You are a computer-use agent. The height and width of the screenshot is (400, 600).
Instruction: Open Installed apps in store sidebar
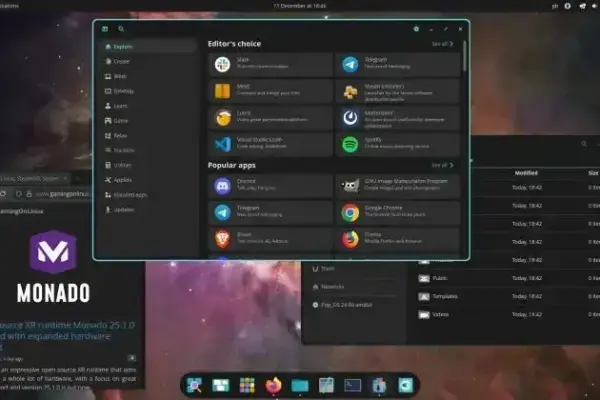pos(149,195)
